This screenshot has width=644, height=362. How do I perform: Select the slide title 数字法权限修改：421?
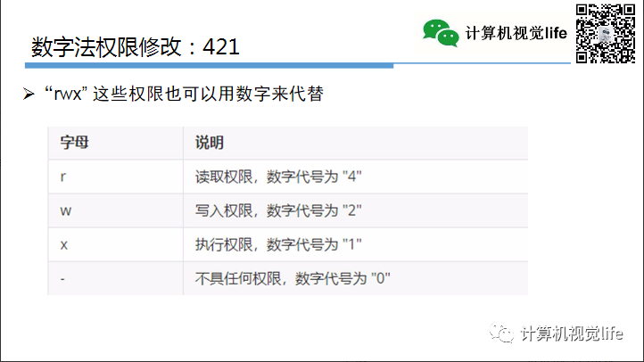click(135, 47)
